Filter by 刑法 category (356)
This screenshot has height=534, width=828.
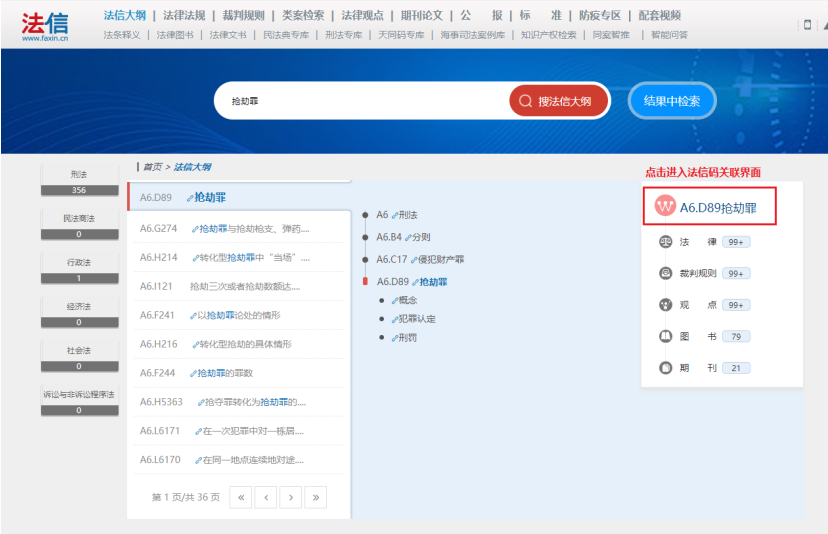[x=79, y=181]
